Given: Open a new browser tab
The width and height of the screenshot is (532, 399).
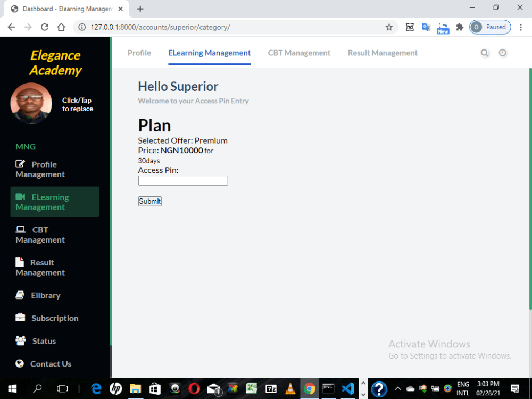Looking at the screenshot, I should (140, 9).
